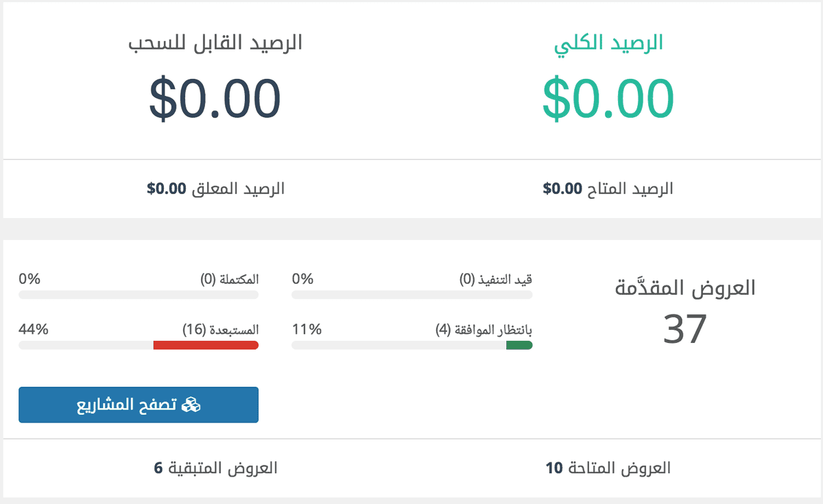This screenshot has height=504, width=823.
Task: Click the number 37 submitted offers count
Action: (685, 329)
